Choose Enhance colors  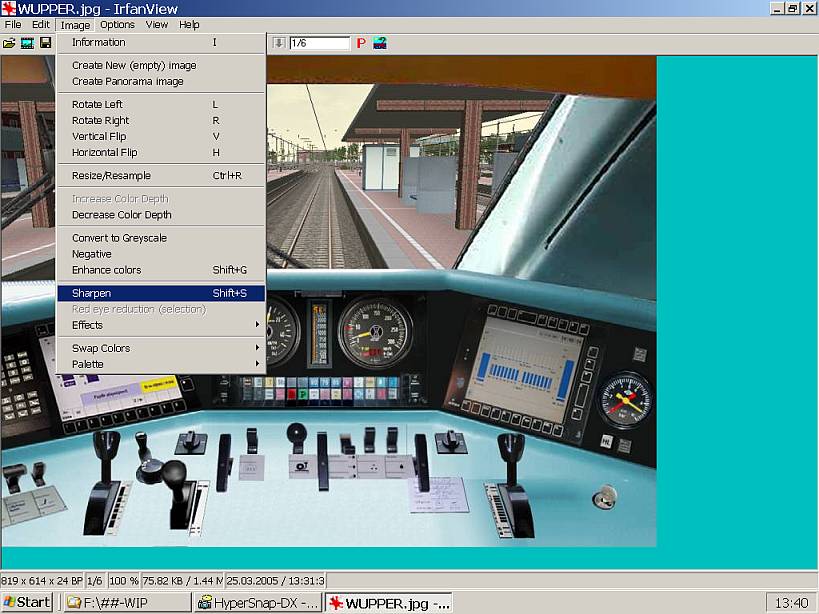[161, 270]
